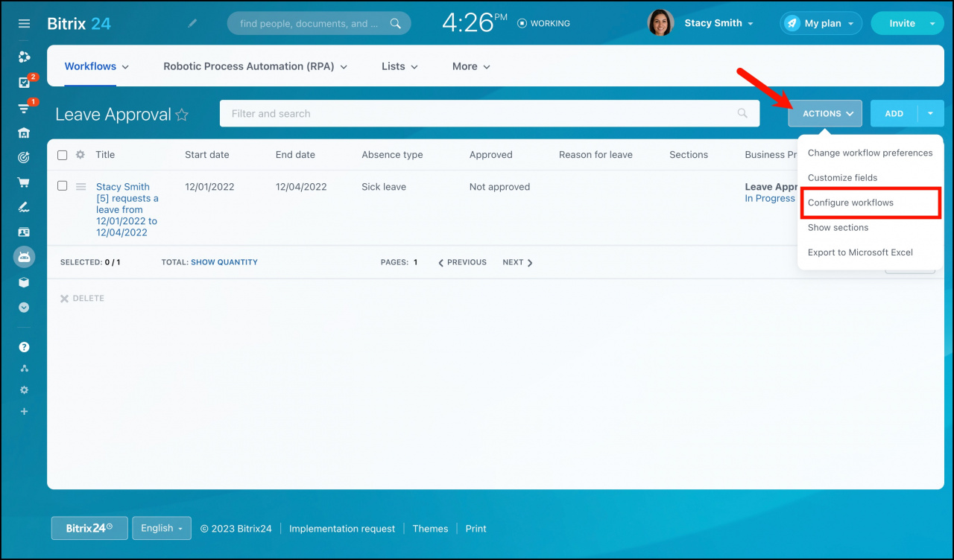The width and height of the screenshot is (954, 560).
Task: Open the robot automation icon in sidebar
Action: tap(24, 257)
